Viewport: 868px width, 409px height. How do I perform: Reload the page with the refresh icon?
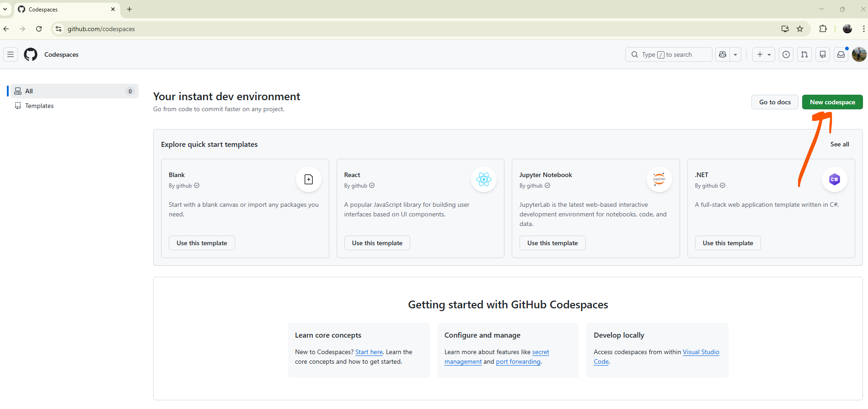[39, 29]
